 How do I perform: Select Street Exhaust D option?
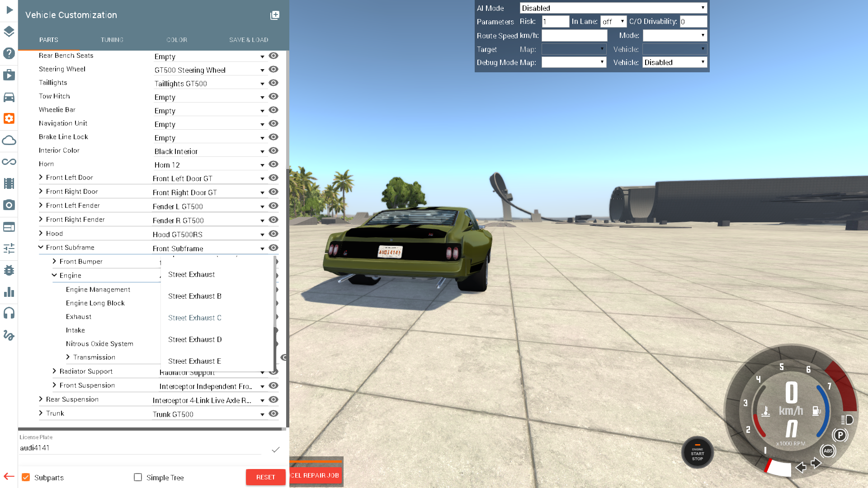[195, 339]
